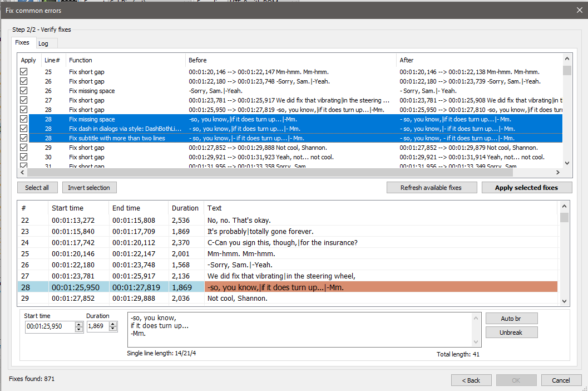This screenshot has height=391, width=588.
Task: Click the Unbreak button
Action: click(511, 333)
